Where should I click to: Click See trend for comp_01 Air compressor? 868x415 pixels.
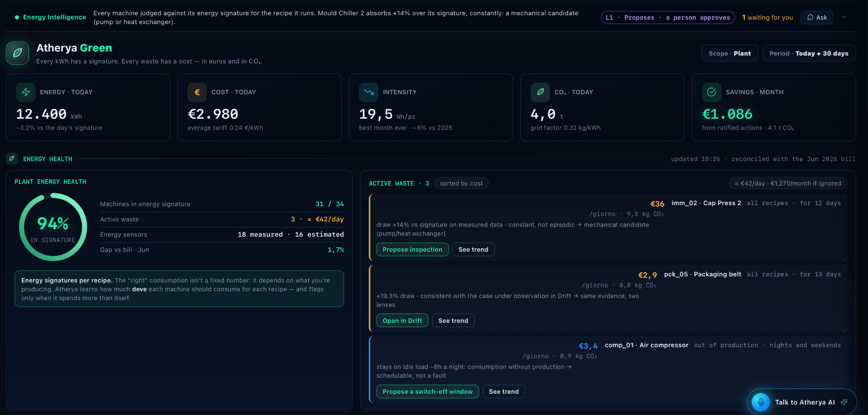click(x=504, y=391)
